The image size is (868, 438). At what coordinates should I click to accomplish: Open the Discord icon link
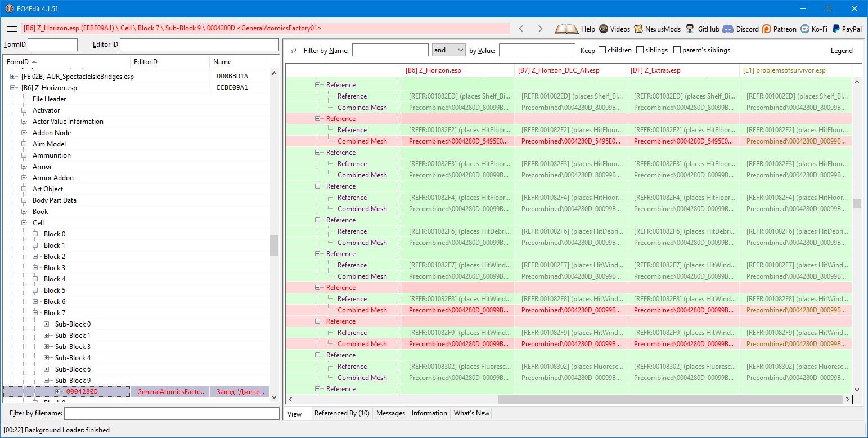coord(727,29)
